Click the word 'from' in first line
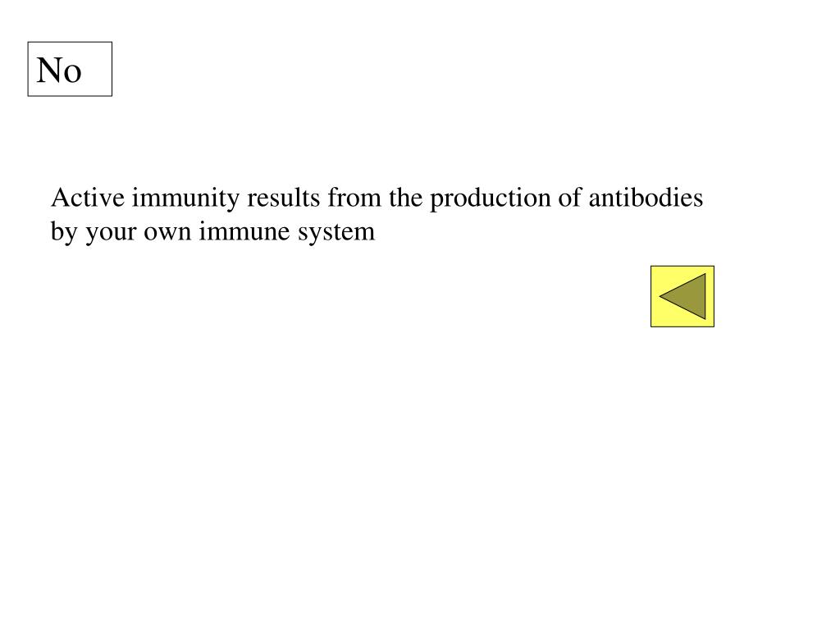840x630 pixels. click(x=354, y=198)
